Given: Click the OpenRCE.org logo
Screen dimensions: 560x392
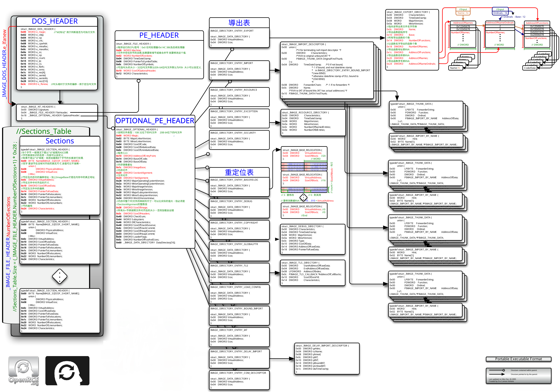Looking at the screenshot, I should 24,371.
